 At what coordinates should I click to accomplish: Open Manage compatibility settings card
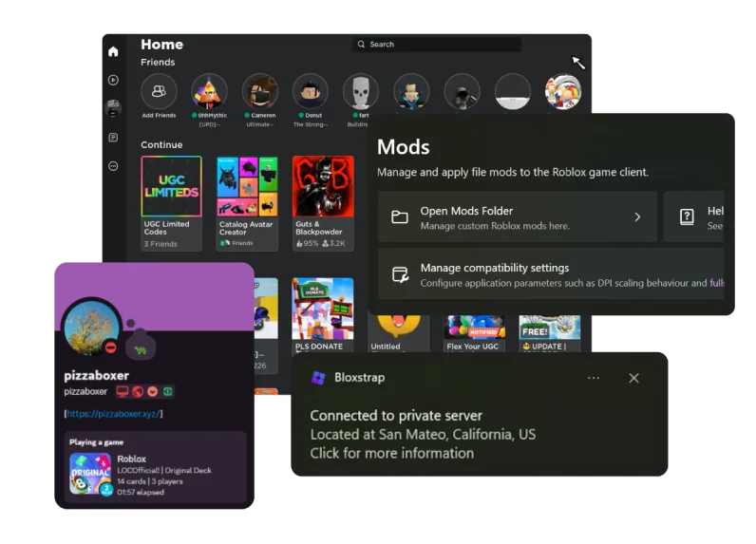click(x=551, y=274)
